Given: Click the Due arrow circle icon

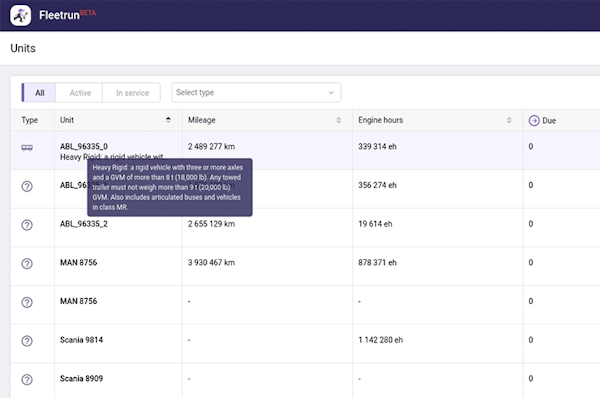Looking at the screenshot, I should [534, 121].
